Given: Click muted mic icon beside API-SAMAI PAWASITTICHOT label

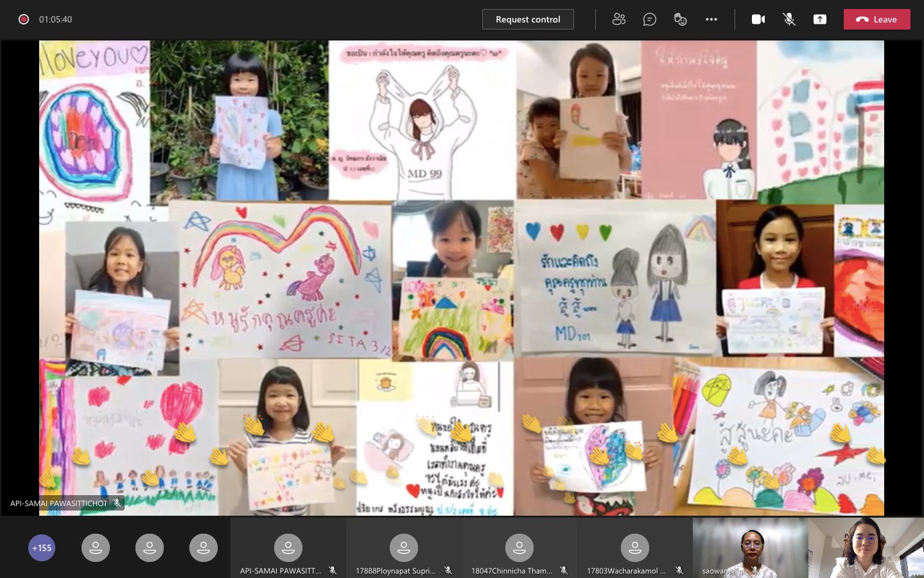Looking at the screenshot, I should [117, 503].
